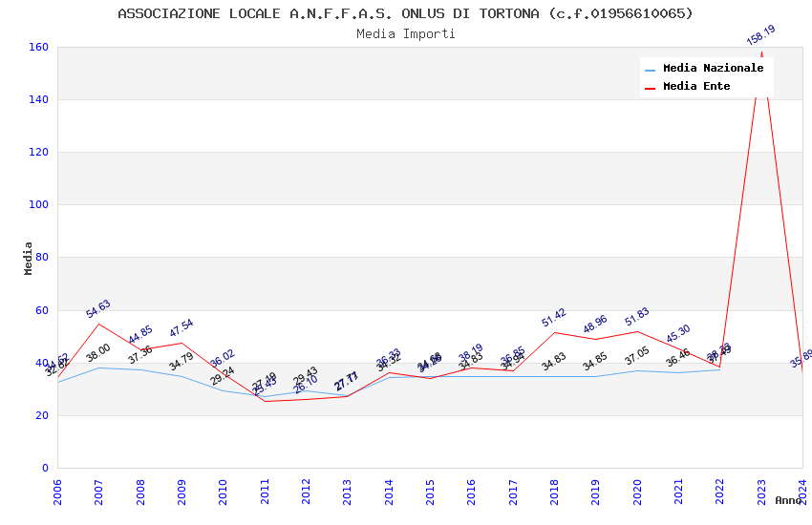Click the 160 y-axis tick label
Image resolution: width=812 pixels, height=525 pixels.
[38, 47]
